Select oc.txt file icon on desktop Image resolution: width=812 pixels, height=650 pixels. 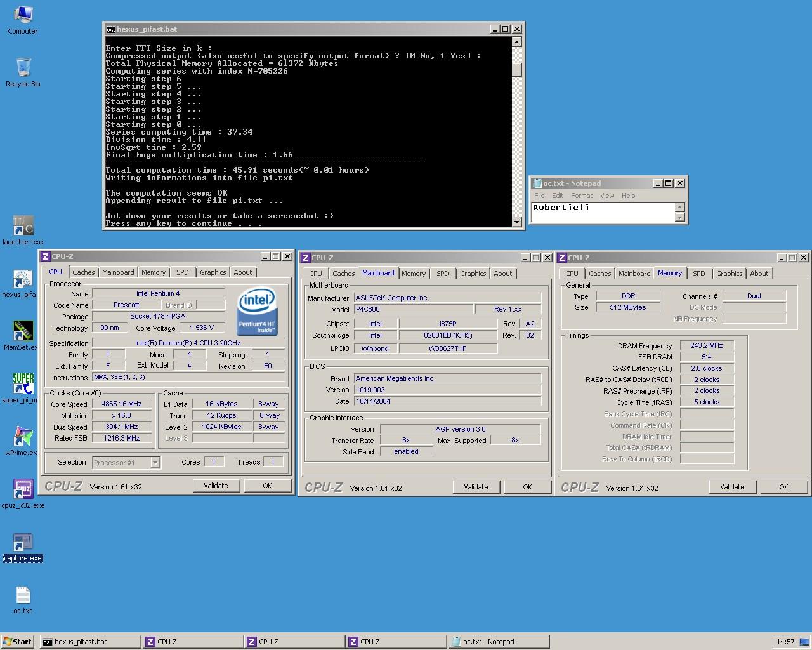click(x=23, y=599)
